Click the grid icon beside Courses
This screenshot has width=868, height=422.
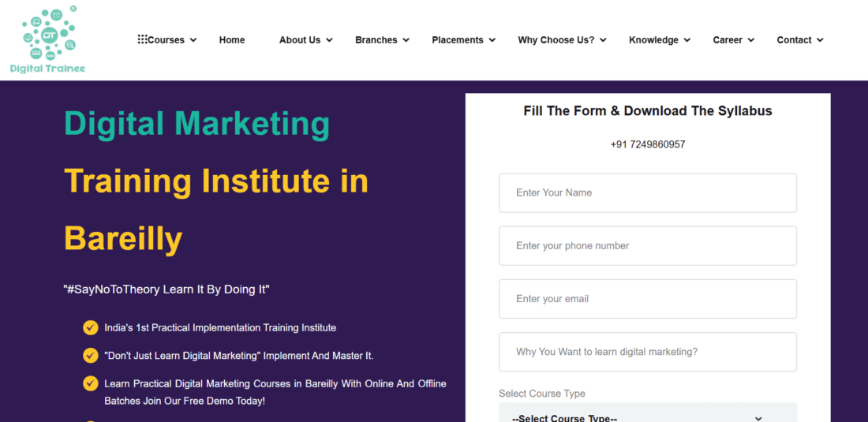click(x=142, y=39)
